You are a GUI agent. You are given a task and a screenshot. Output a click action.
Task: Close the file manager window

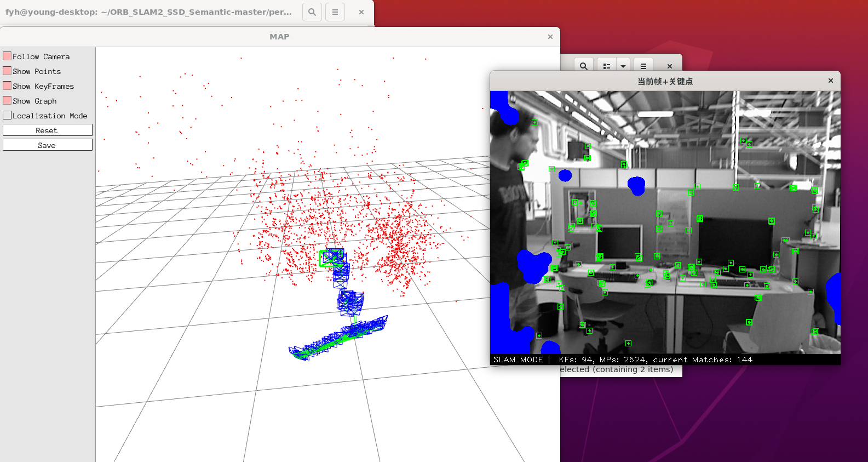point(669,66)
